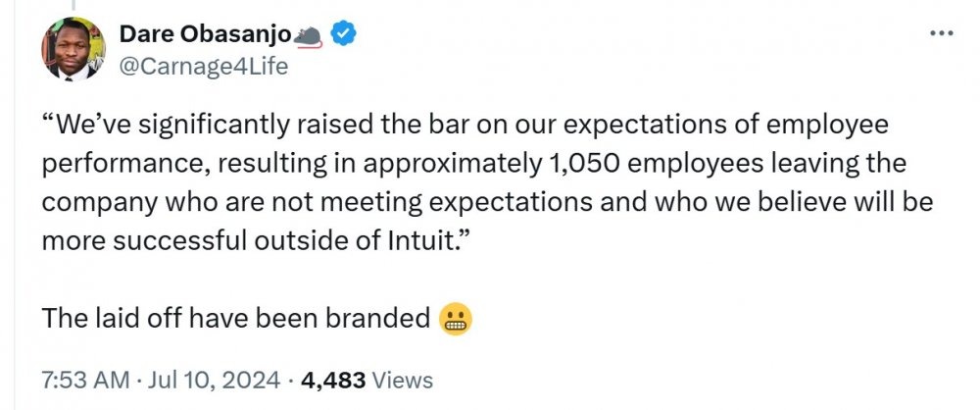Click the grimacing face emoji
This screenshot has height=410, width=980.
[456, 319]
